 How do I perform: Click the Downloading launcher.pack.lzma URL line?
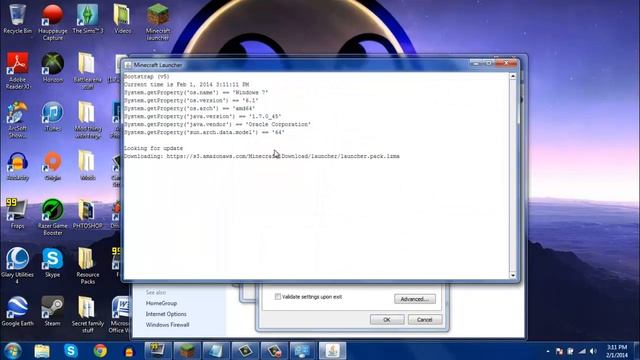(262, 156)
